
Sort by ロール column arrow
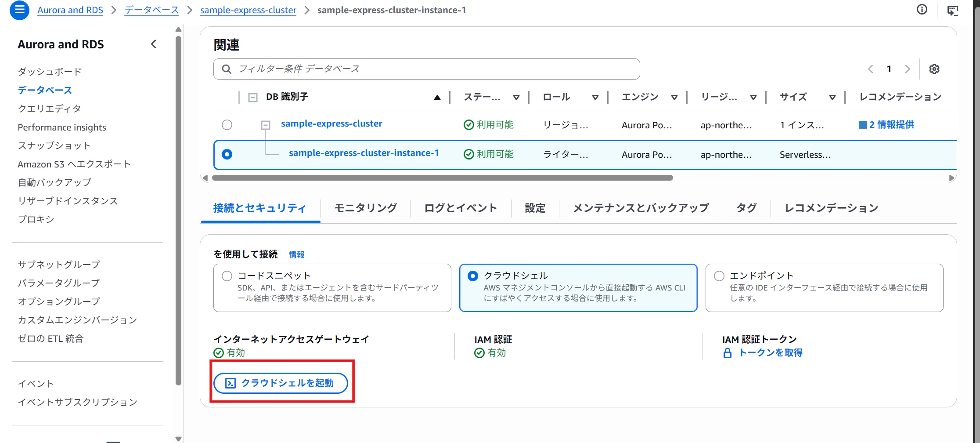click(595, 98)
